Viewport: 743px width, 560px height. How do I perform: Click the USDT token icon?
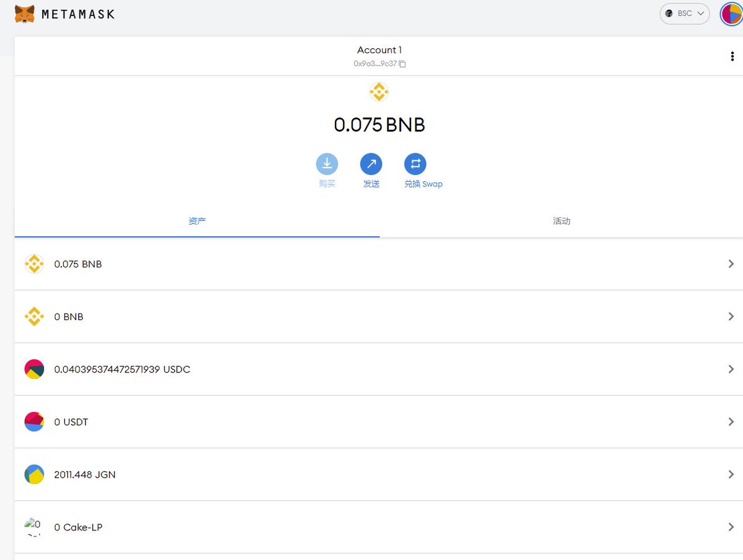coord(34,422)
